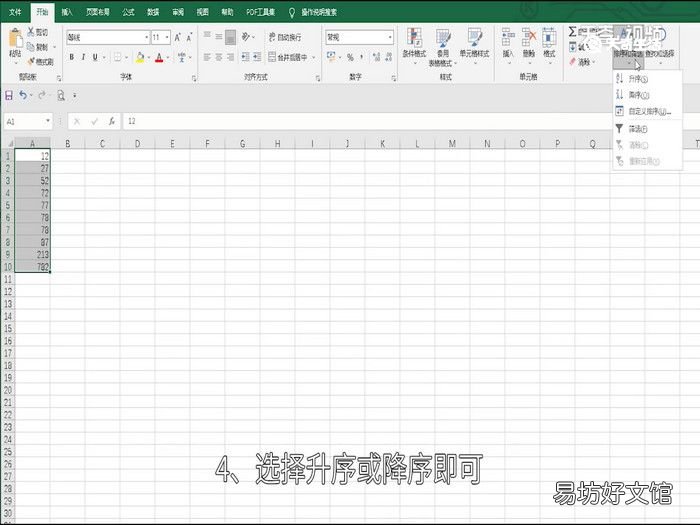
Task: Align the cell text right
Action: 230,57
